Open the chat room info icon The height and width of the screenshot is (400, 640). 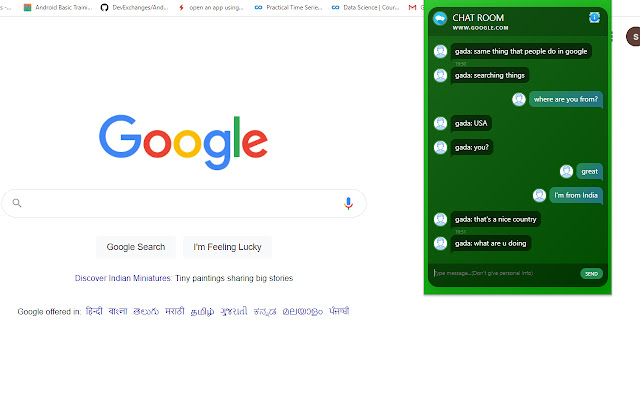[594, 18]
